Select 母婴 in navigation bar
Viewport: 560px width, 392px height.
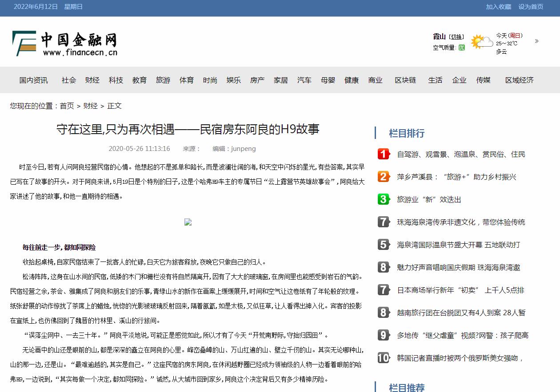pyautogui.click(x=328, y=80)
